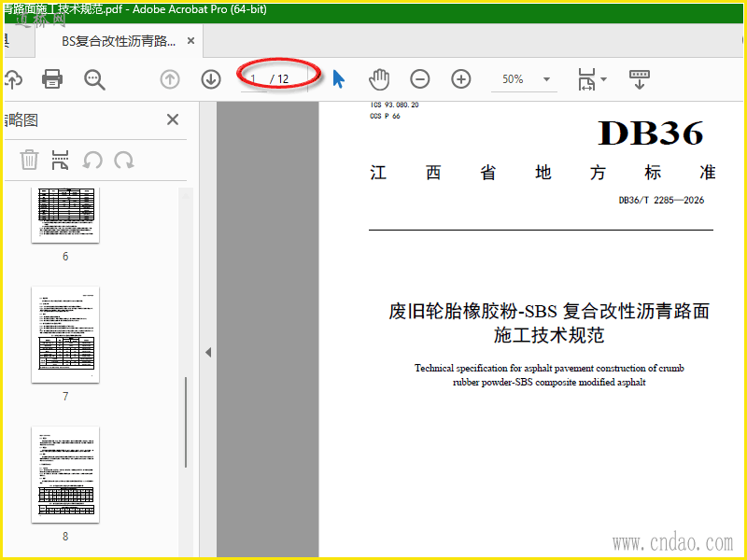Print the document with printer icon
The width and height of the screenshot is (747, 560).
52,79
